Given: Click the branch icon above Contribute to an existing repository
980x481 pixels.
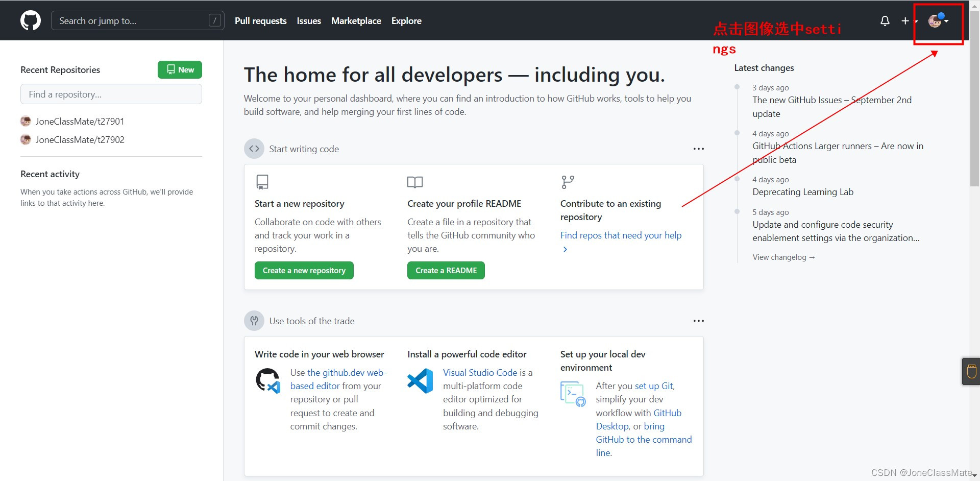Looking at the screenshot, I should (x=568, y=182).
